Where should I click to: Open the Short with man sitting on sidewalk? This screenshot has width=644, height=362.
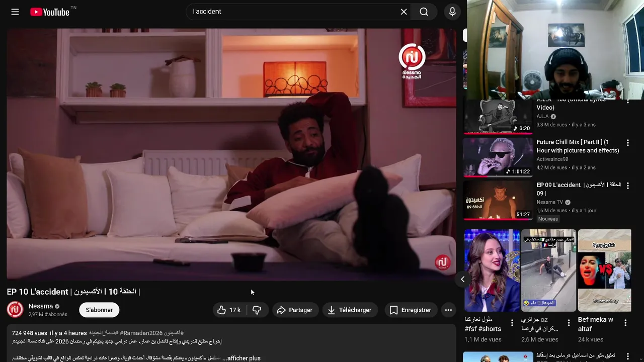click(x=548, y=270)
